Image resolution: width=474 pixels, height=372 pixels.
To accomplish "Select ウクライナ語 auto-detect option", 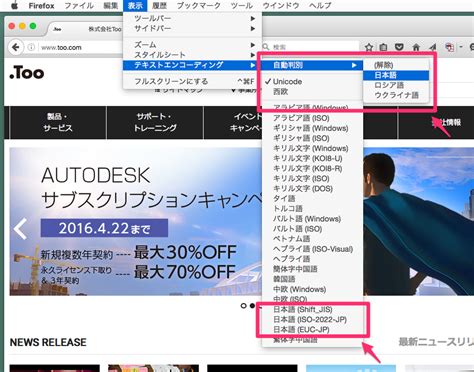I will pos(396,95).
